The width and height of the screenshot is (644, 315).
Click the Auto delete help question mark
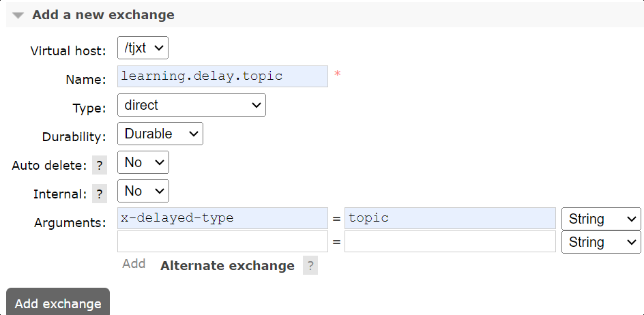pyautogui.click(x=100, y=165)
